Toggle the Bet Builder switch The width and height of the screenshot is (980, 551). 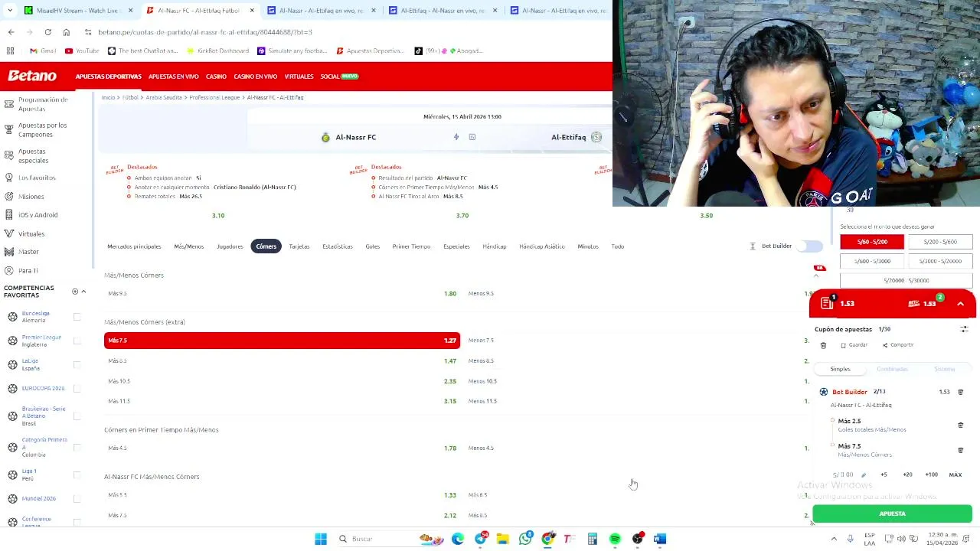809,246
